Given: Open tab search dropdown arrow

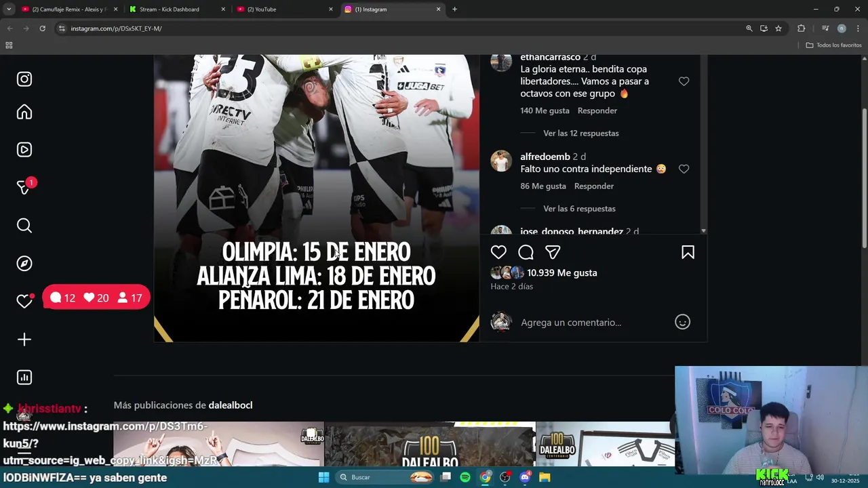Looking at the screenshot, I should tap(8, 9).
